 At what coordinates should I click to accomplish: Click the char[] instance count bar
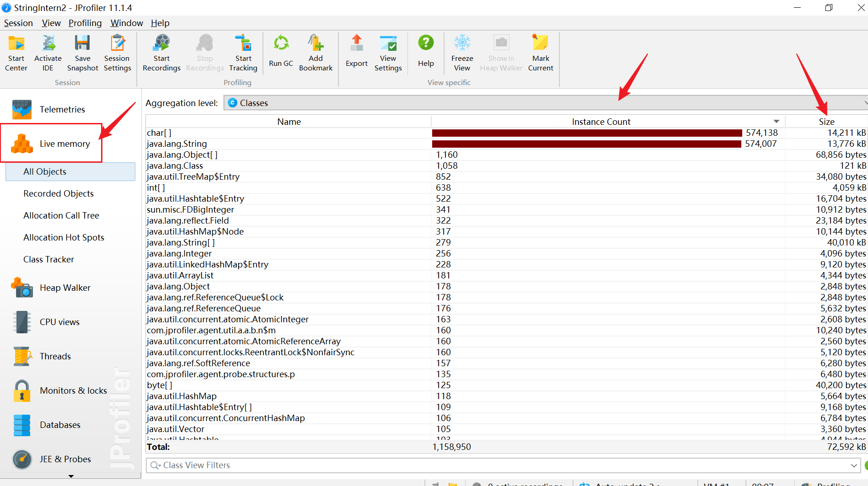[587, 133]
